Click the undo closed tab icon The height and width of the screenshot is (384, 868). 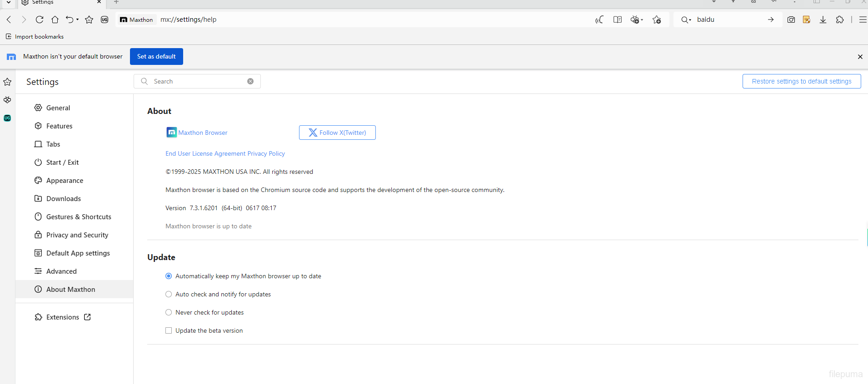70,20
